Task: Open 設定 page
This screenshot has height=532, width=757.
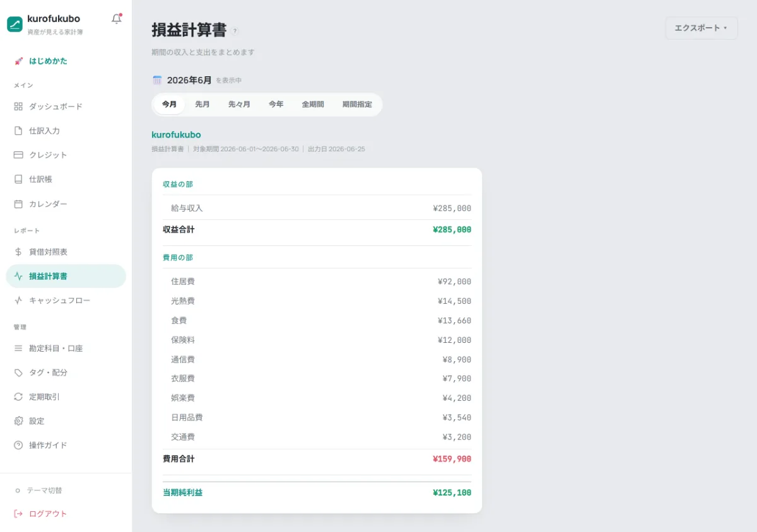Action: [66, 421]
